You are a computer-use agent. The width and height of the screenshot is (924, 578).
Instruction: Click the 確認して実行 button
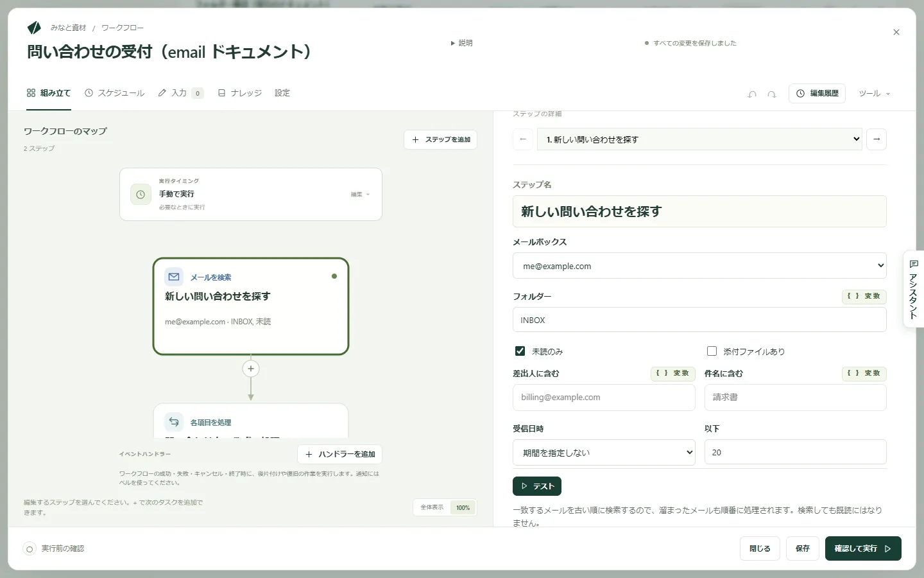tap(863, 548)
